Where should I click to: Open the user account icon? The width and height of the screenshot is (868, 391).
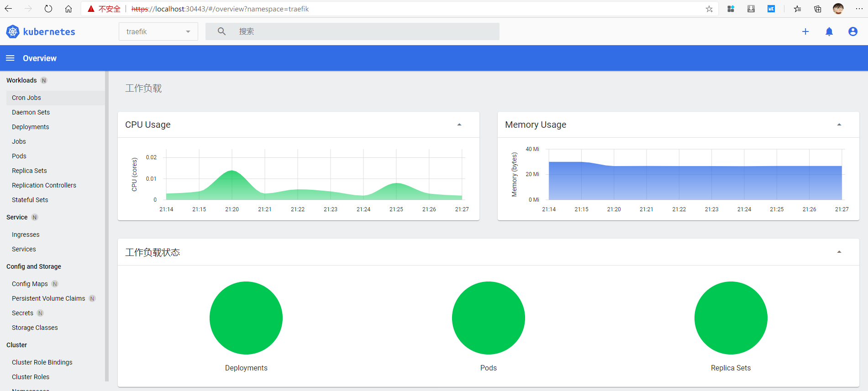853,31
